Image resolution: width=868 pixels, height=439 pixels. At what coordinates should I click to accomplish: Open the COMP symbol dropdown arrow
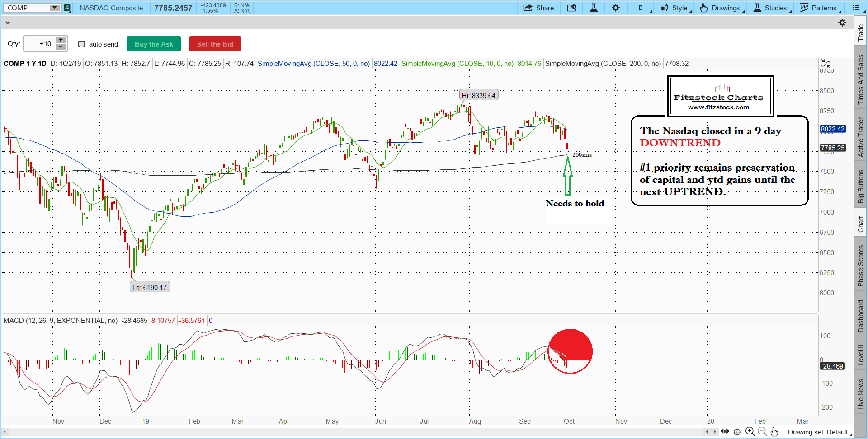pyautogui.click(x=54, y=8)
